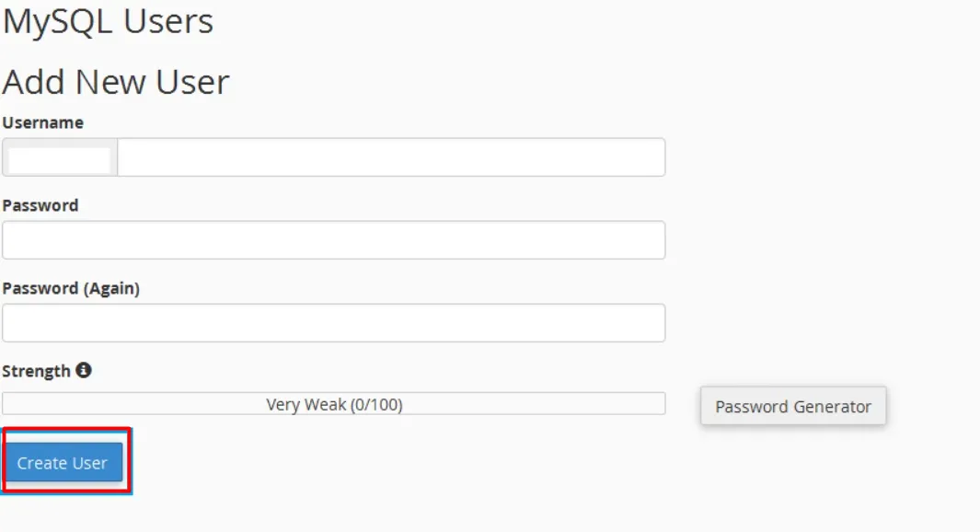Submit the new MySQL user form

63,463
